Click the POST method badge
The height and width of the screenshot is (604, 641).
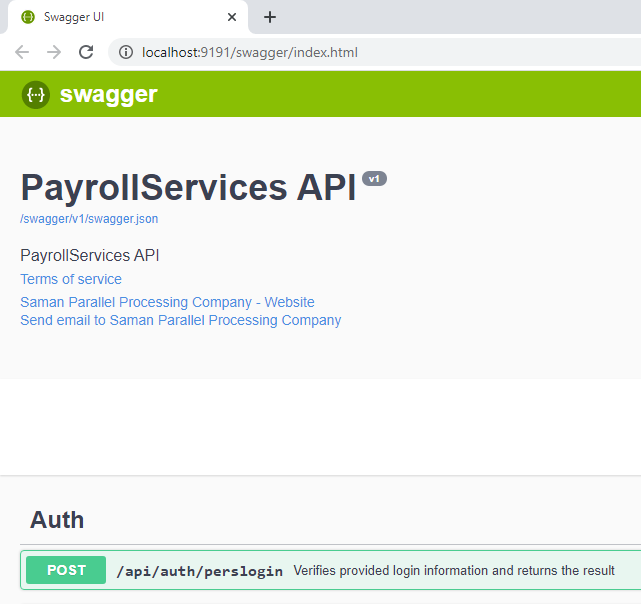pos(66,570)
